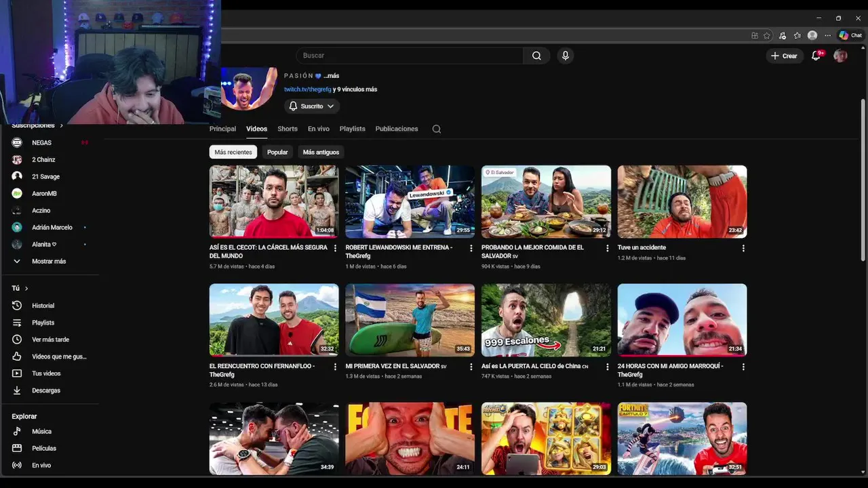Image resolution: width=868 pixels, height=488 pixels.
Task: Click the Crear button
Action: (x=785, y=56)
